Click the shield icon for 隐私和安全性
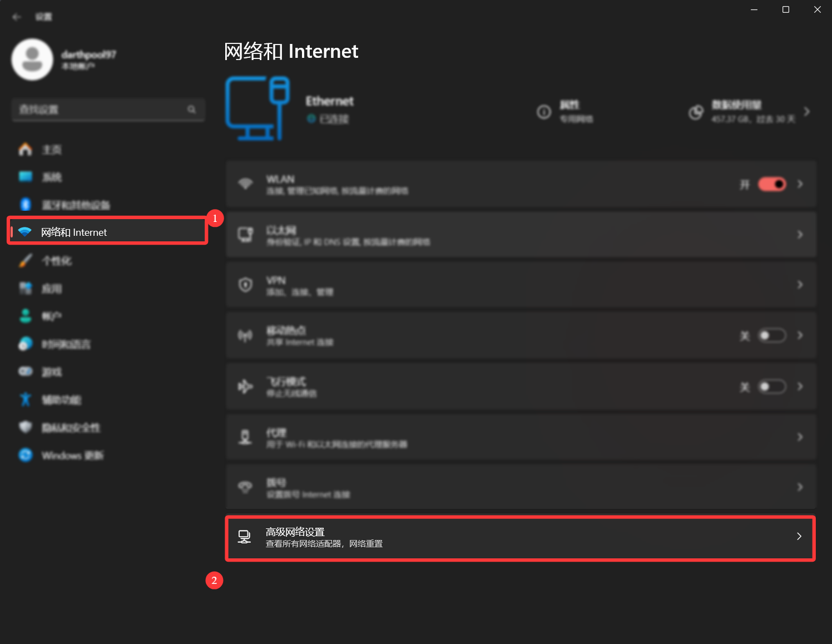Viewport: 832px width, 644px height. tap(26, 427)
